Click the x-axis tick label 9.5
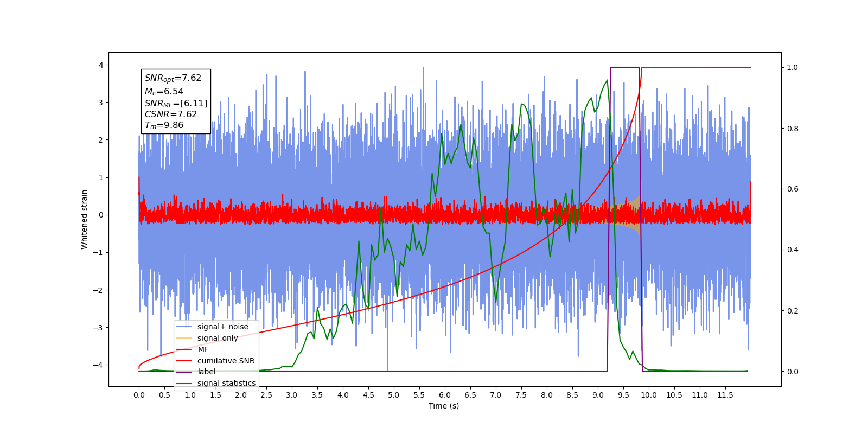The image size is (868, 434). pos(623,395)
